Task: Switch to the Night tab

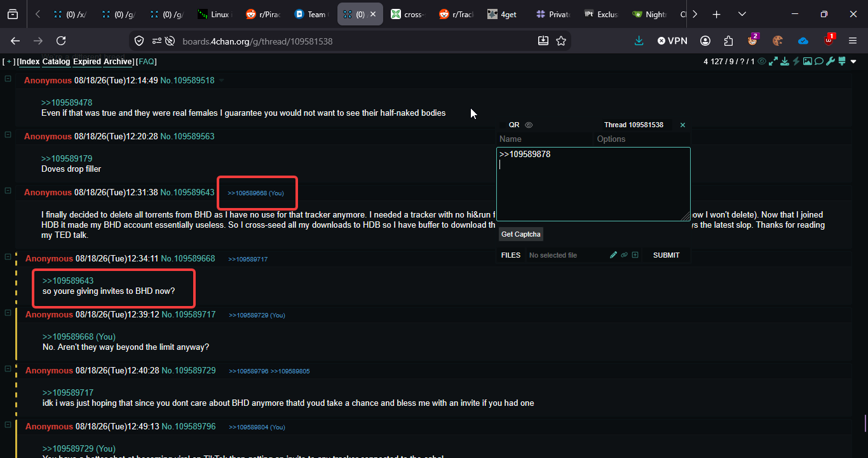Action: [x=649, y=14]
